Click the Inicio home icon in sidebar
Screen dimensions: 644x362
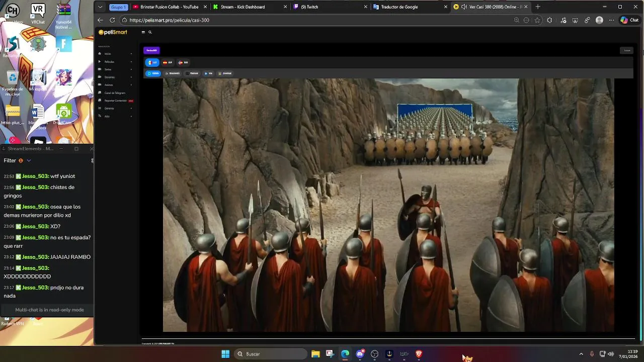(100, 54)
